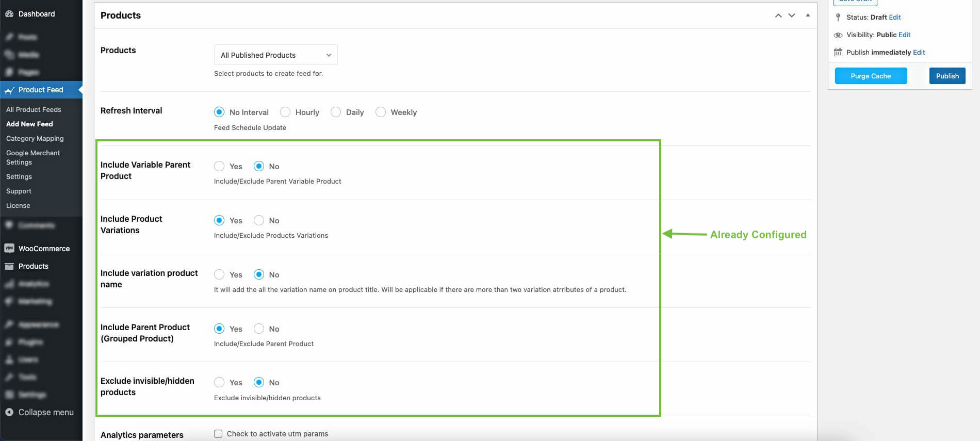Click the Collapse menu arrow icon
This screenshot has height=441, width=980.
pos(9,412)
